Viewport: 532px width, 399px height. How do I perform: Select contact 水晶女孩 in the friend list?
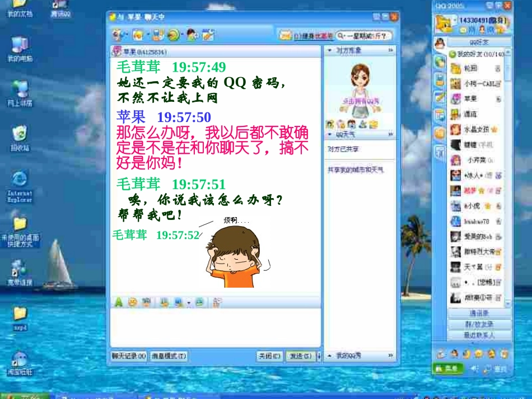[x=475, y=129]
